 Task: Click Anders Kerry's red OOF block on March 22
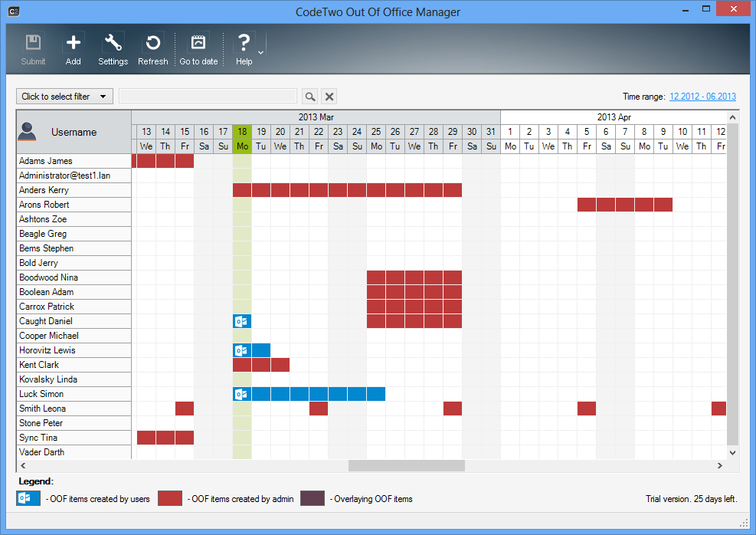click(319, 190)
